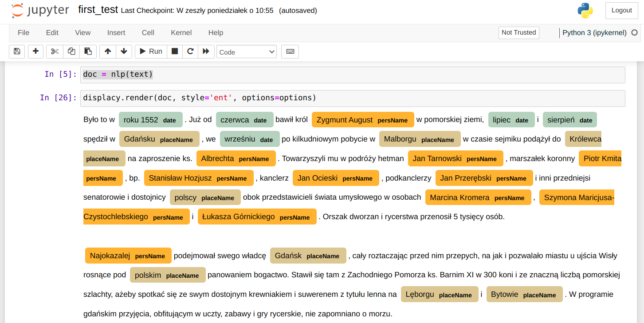Click the 'roku 1552' date entity
The width and height of the screenshot is (644, 323).
(x=150, y=120)
